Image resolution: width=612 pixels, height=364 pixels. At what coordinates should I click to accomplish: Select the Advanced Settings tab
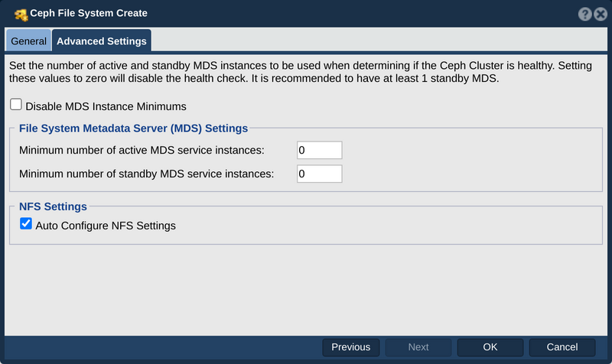click(102, 41)
